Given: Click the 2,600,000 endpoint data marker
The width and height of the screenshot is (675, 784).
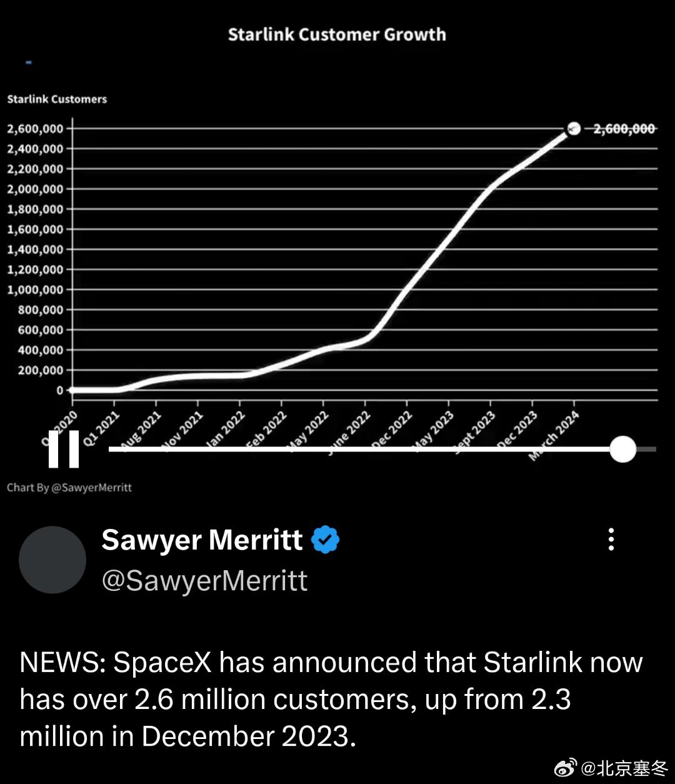Looking at the screenshot, I should point(574,129).
